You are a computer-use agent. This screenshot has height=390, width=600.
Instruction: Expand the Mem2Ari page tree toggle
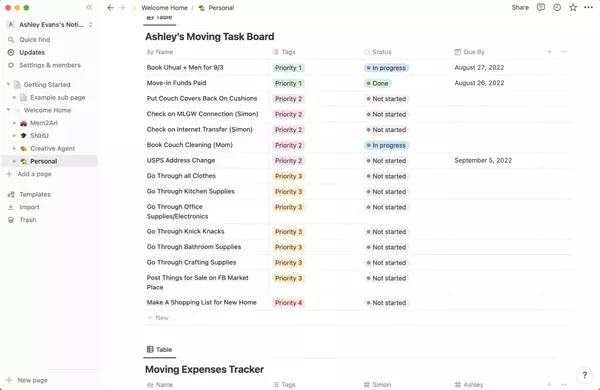click(x=15, y=123)
